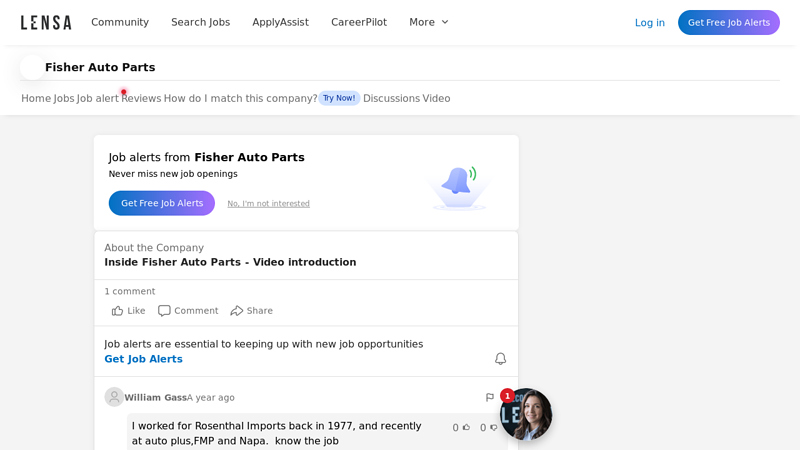Screen dimensions: 800x450
Task: Share the post with arrow icon
Action: point(236,311)
